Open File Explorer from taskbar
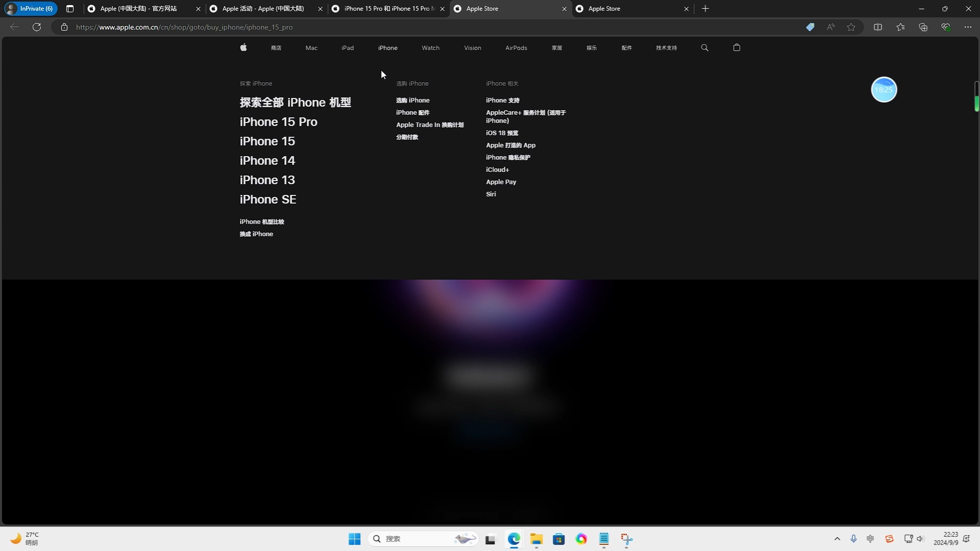 [536, 539]
